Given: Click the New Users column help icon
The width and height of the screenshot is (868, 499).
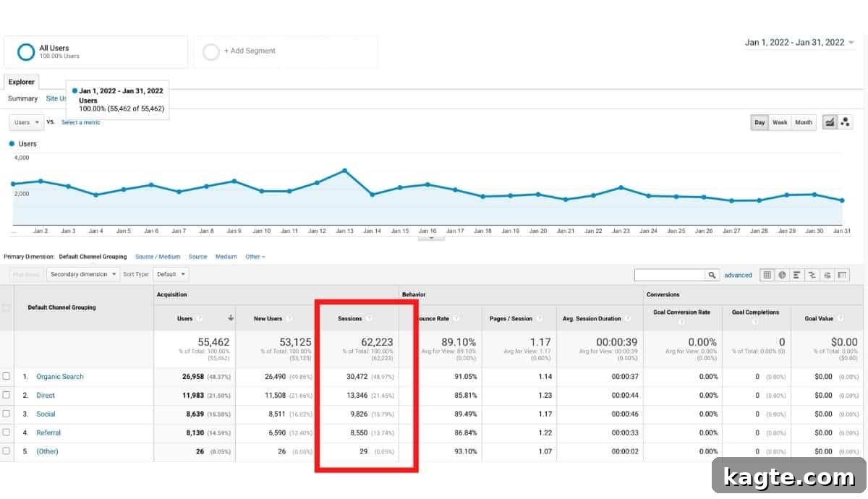Looking at the screenshot, I should pos(289,318).
